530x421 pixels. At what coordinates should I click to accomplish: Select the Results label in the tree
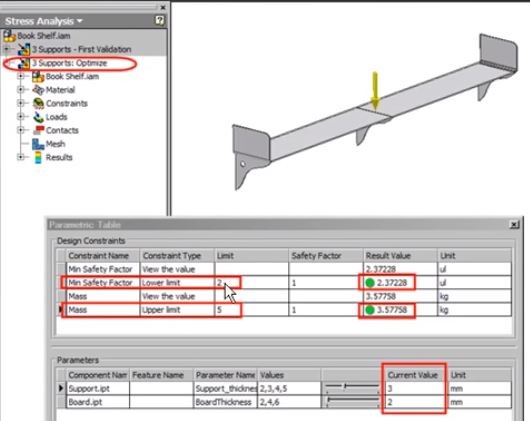click(59, 157)
